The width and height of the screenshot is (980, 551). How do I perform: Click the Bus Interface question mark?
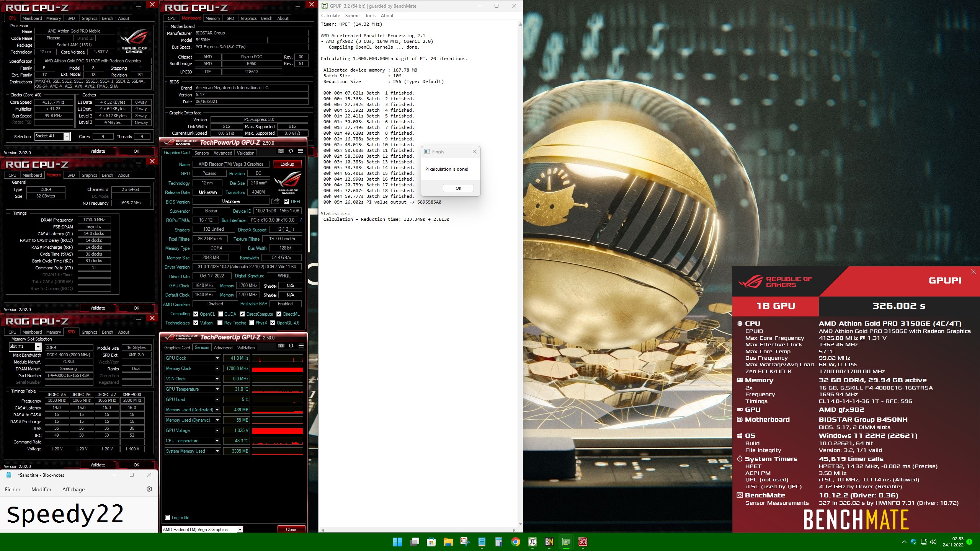301,220
